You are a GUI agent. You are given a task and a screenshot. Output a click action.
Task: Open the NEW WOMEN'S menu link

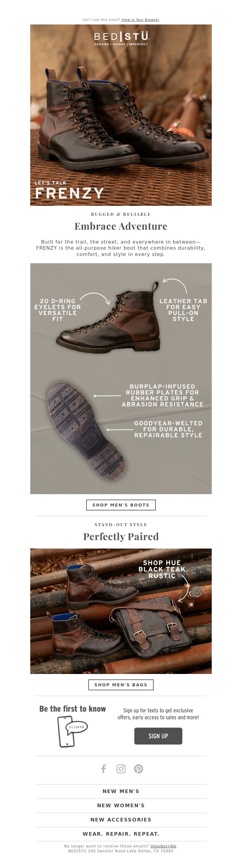pyautogui.click(x=121, y=805)
